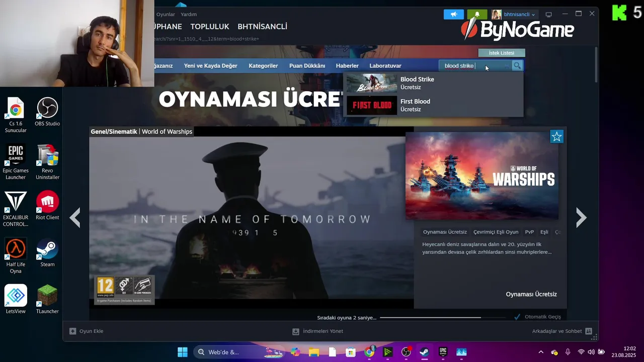Toggle the Otomatik Geçiş checkbox
644x362 pixels.
517,317
